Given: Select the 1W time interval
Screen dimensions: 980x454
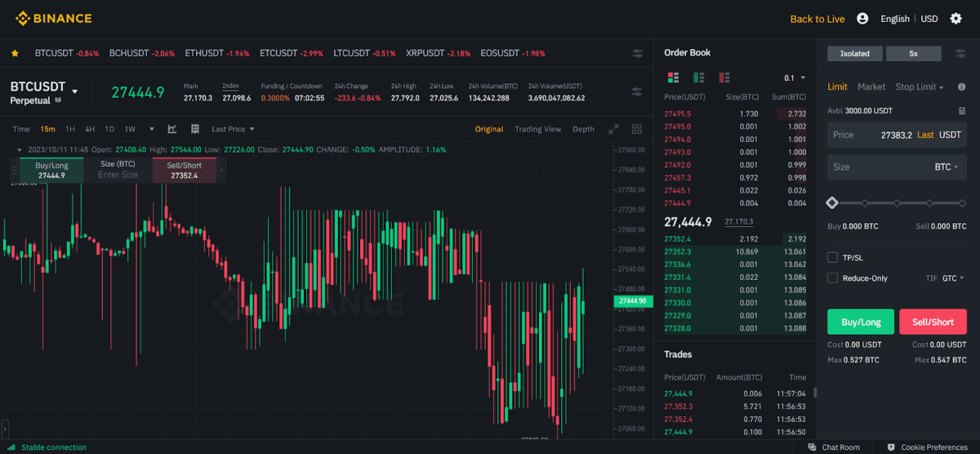Looking at the screenshot, I should [x=130, y=129].
